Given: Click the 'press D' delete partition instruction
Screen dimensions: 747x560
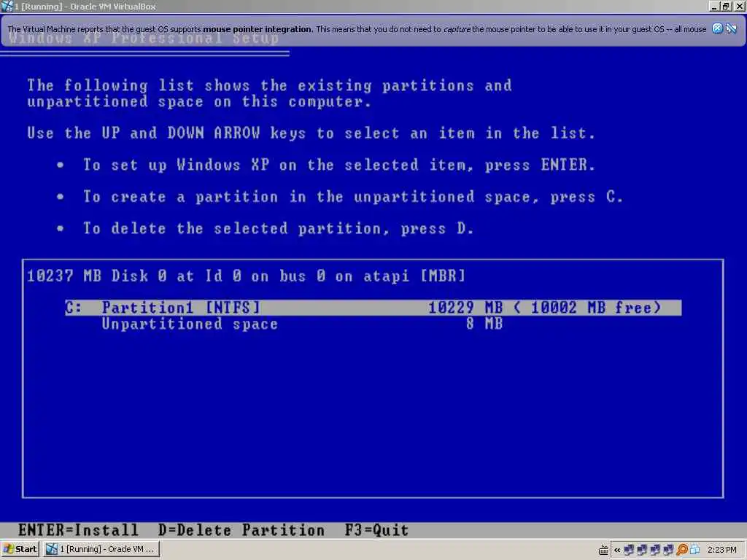Looking at the screenshot, I should (278, 229).
